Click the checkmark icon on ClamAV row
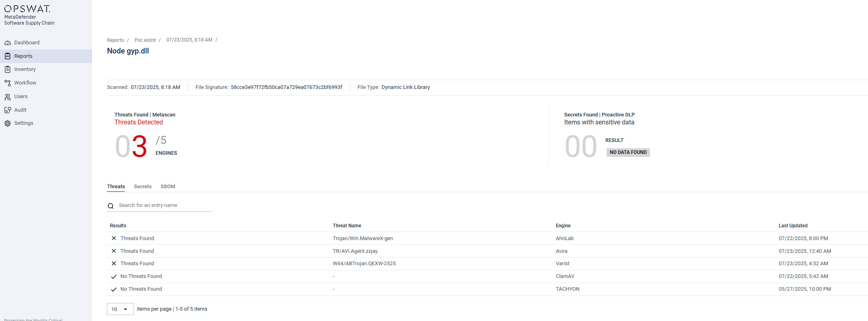Viewport: 868px width, 321px height. [x=114, y=276]
